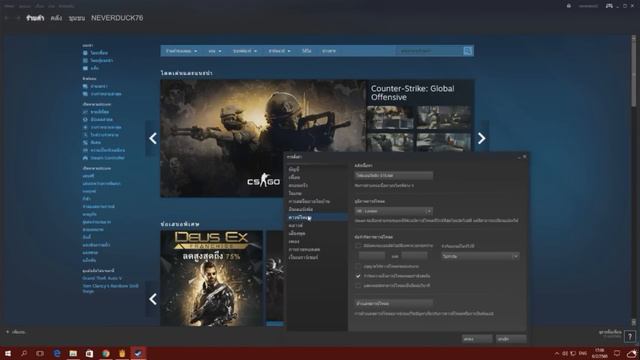Viewport: 640px width, 360px height.
Task: Go to the Community tab in Steam header
Action: pos(77,18)
